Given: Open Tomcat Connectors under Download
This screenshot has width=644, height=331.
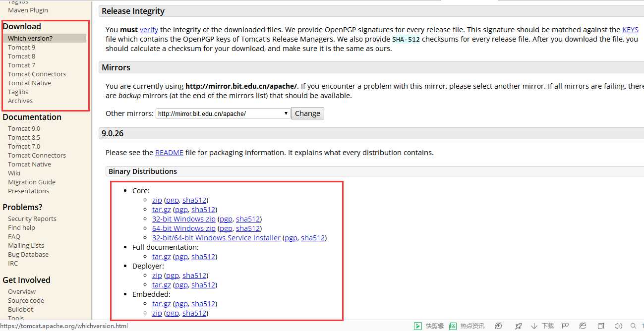Looking at the screenshot, I should click(37, 74).
